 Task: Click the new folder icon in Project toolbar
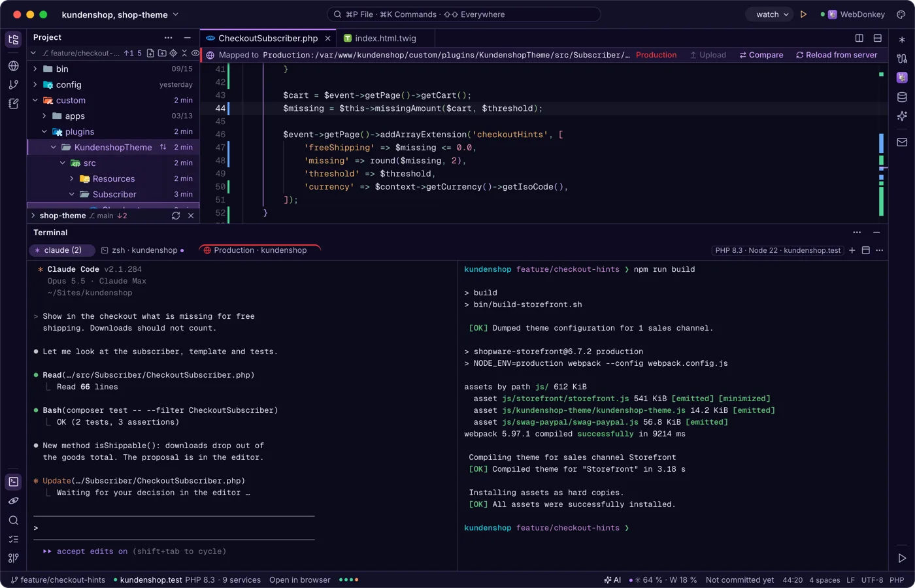coord(162,53)
